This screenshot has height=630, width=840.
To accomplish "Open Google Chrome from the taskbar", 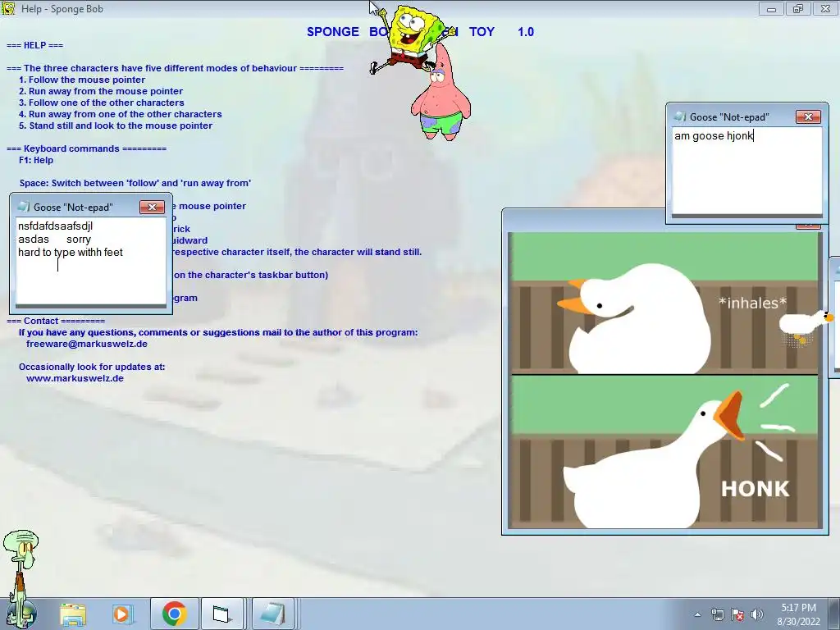I will (174, 614).
